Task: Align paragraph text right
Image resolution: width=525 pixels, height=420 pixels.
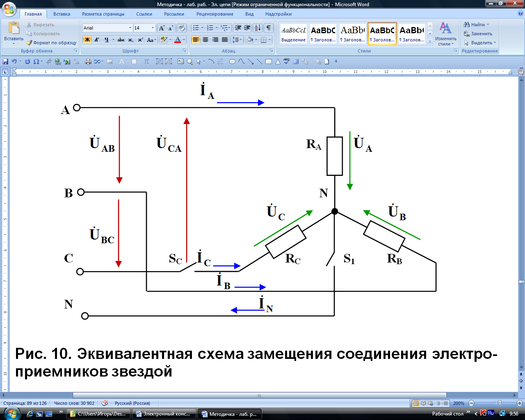Action: (x=215, y=40)
